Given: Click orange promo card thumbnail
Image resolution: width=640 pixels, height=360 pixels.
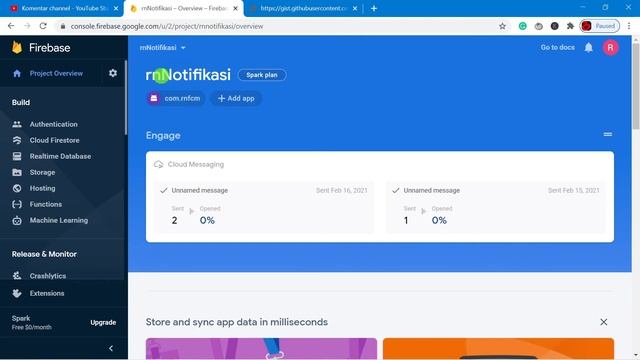Looking at the screenshot, I should (498, 349).
